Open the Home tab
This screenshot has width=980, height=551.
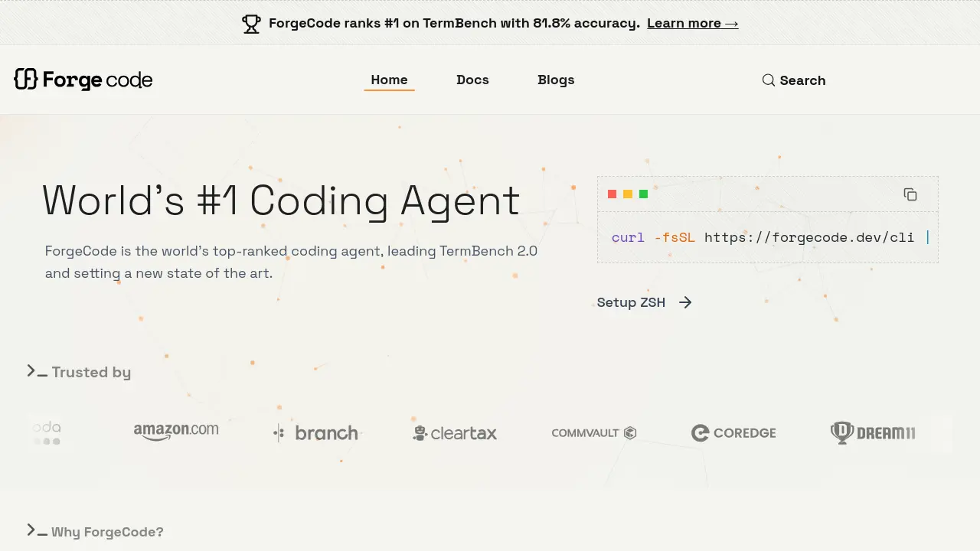pyautogui.click(x=389, y=80)
